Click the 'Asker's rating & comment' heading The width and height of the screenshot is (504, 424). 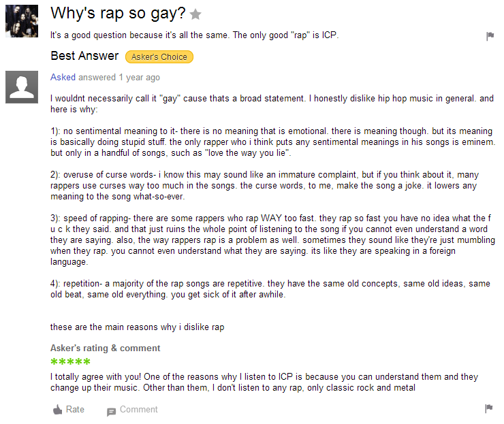(x=105, y=348)
